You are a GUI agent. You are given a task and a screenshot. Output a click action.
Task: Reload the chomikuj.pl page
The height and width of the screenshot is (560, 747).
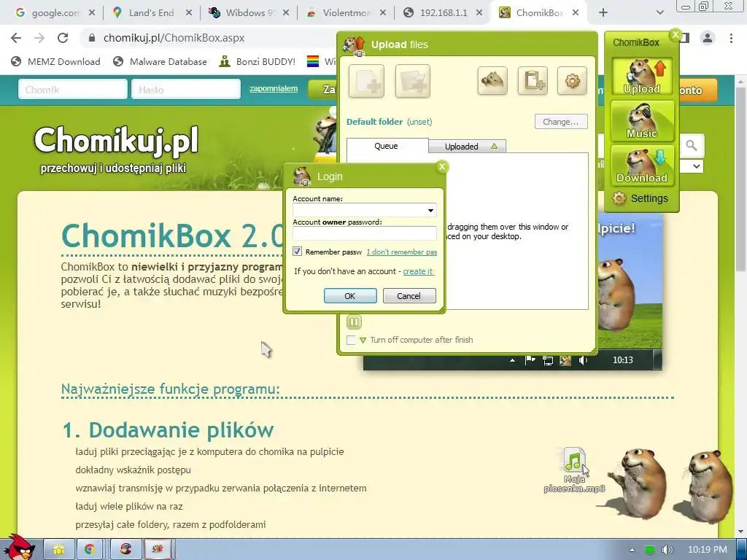63,38
